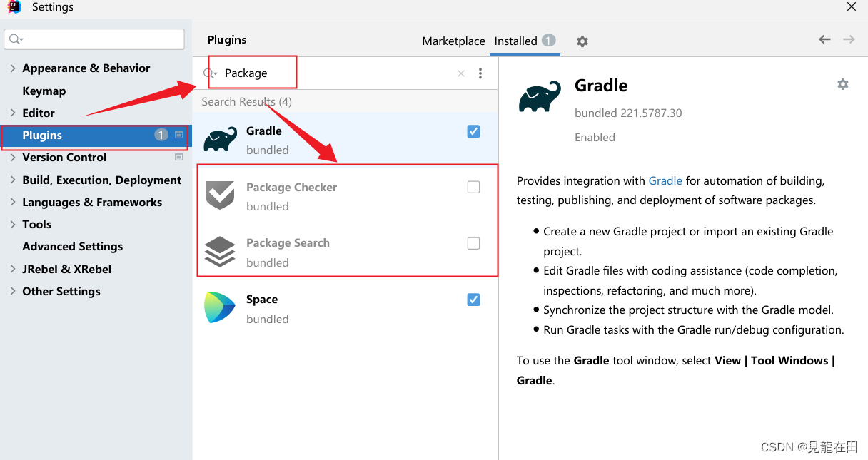Click the Plugins update badge in sidebar
868x460 pixels.
click(x=161, y=135)
